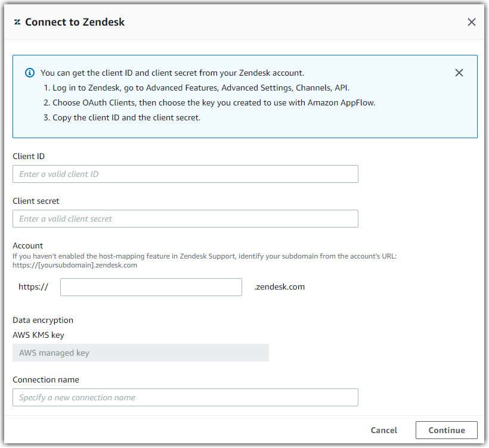The width and height of the screenshot is (489, 448).
Task: Click the Connect to Zendesk title text
Action: pyautogui.click(x=75, y=21)
